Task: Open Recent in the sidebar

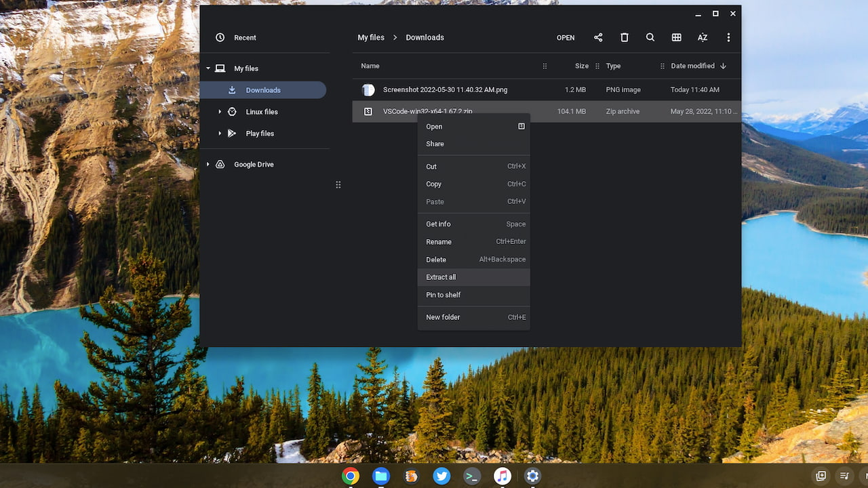Action: [245, 38]
